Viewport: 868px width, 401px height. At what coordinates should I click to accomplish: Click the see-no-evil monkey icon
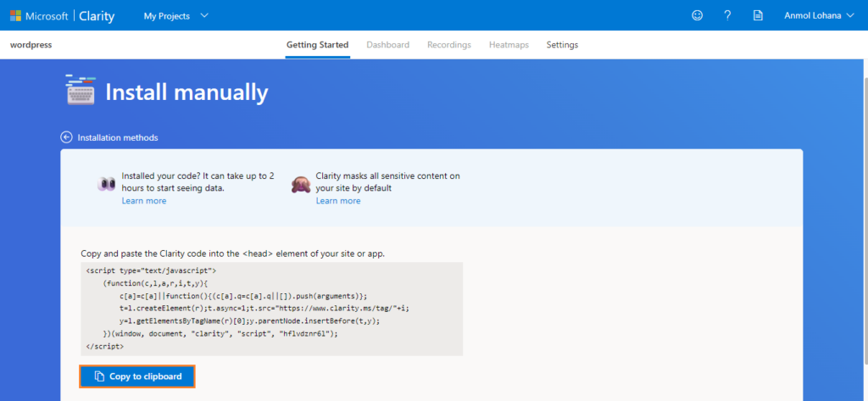(x=300, y=185)
